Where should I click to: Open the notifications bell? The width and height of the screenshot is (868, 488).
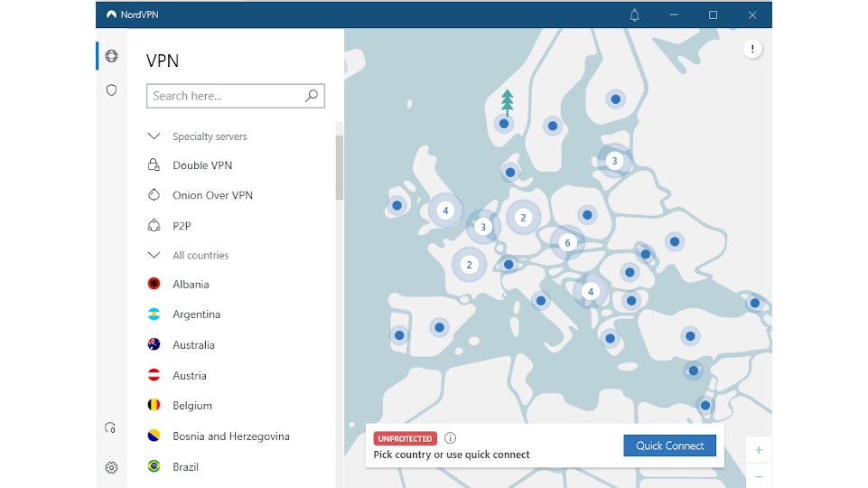tap(634, 15)
